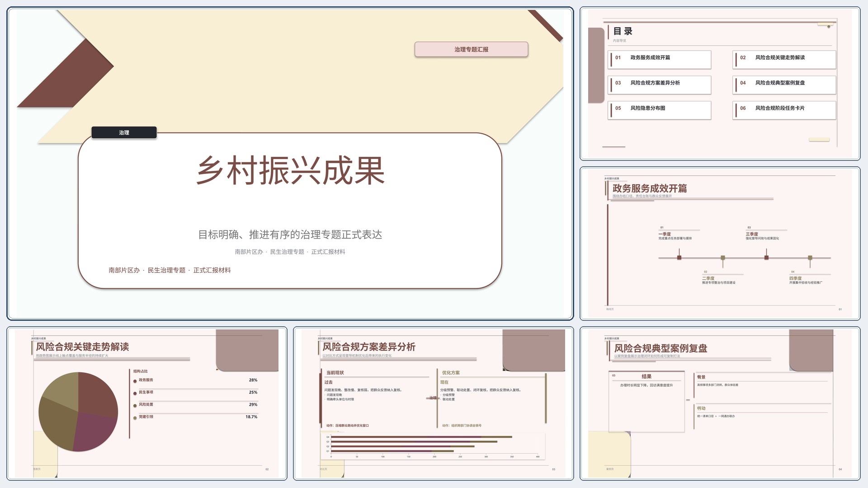Image resolution: width=868 pixels, height=488 pixels.
Task: Click the pie chart on trend slide
Action: pos(78,412)
